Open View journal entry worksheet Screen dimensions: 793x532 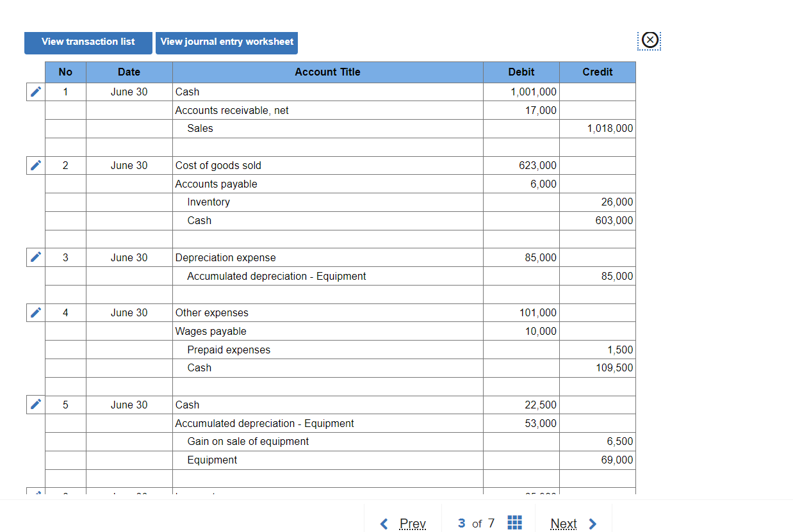pos(227,43)
